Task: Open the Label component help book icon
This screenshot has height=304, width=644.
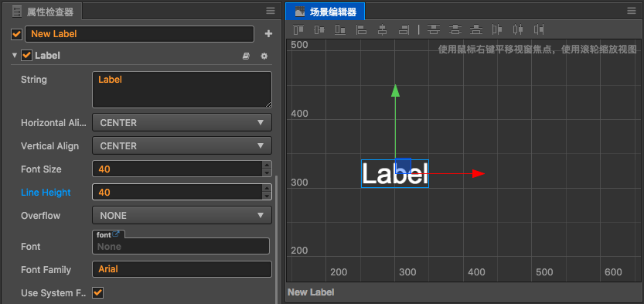Action: (x=246, y=56)
